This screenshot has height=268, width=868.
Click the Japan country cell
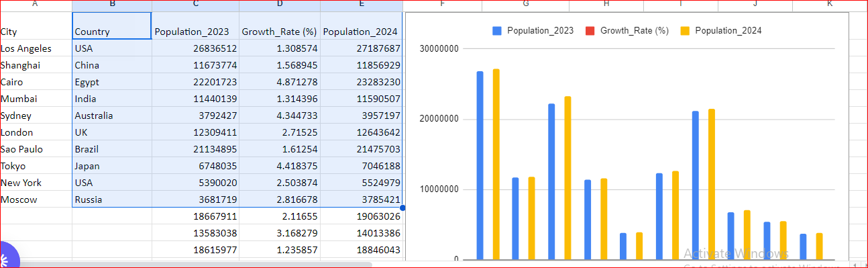pos(111,166)
